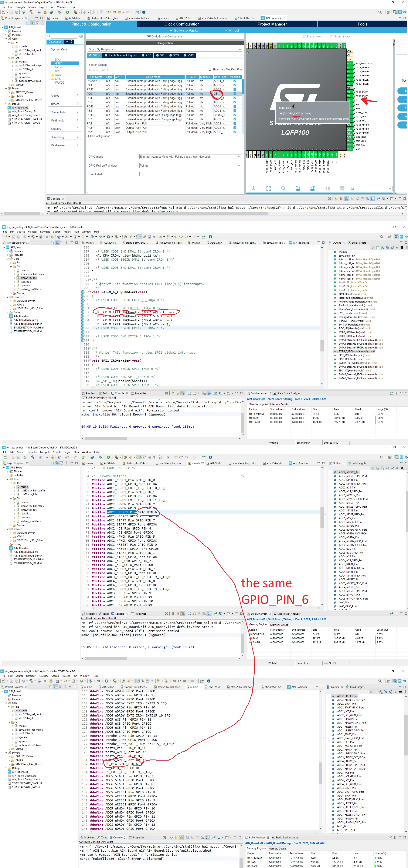Click the search magnifier in stm32f4xx_it.c window toolbar
Viewport: 408px width, 868px height.
pyautogui.click(x=381, y=237)
